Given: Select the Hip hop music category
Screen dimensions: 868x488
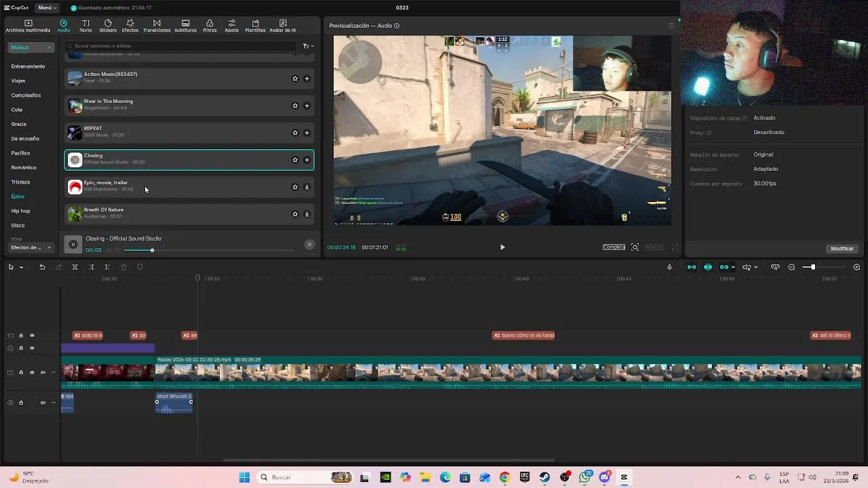Looking at the screenshot, I should tap(20, 211).
